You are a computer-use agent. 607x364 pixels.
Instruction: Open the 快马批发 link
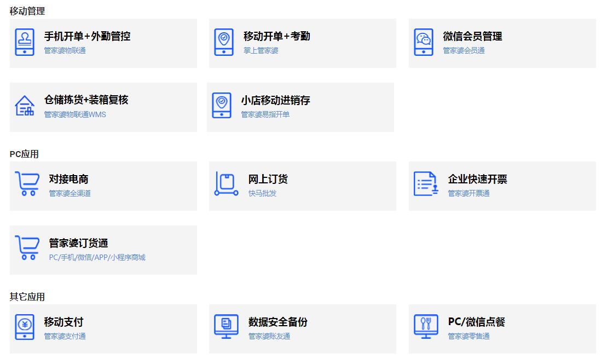click(262, 193)
